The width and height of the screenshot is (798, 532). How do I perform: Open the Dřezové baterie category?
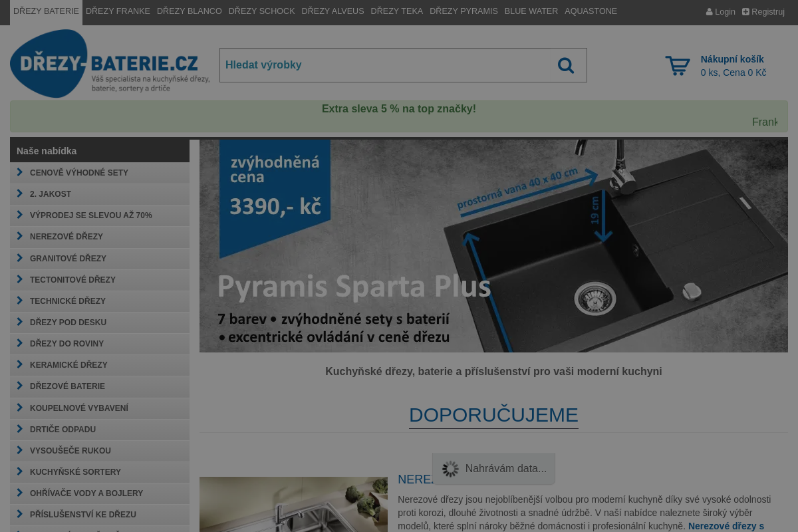point(100,386)
